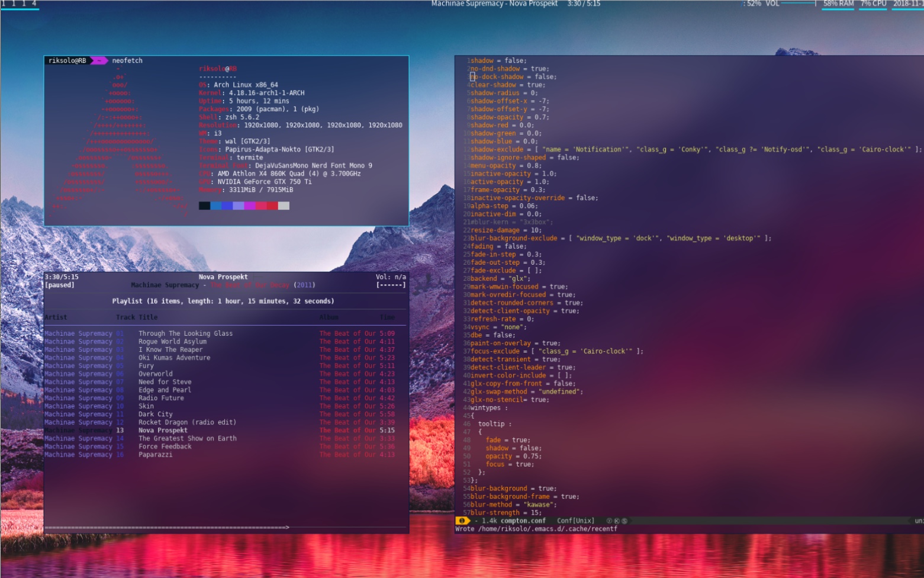Adjust the volume bar line in the top bar
This screenshot has width=924, height=578.
799,4
